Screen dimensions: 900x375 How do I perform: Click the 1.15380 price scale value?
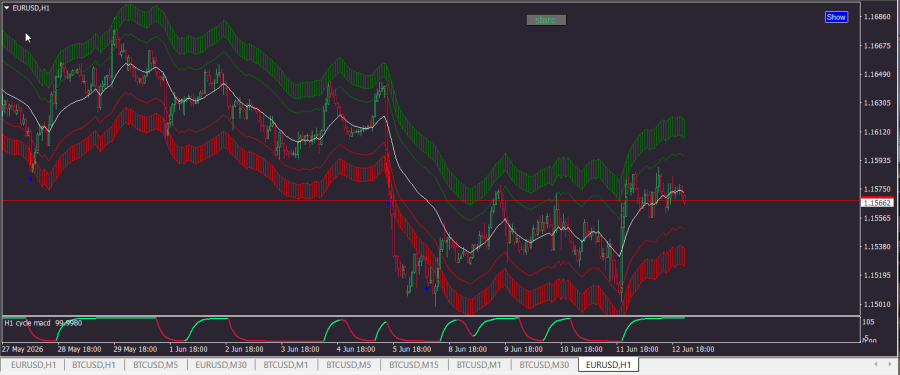coord(877,247)
